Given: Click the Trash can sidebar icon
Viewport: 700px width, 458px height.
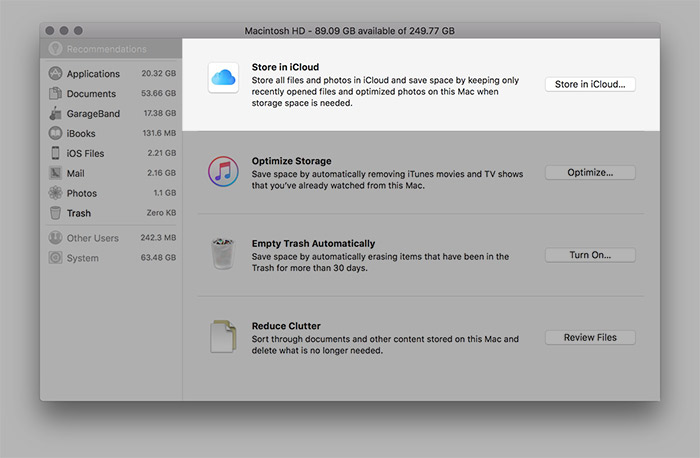Looking at the screenshot, I should click(55, 213).
